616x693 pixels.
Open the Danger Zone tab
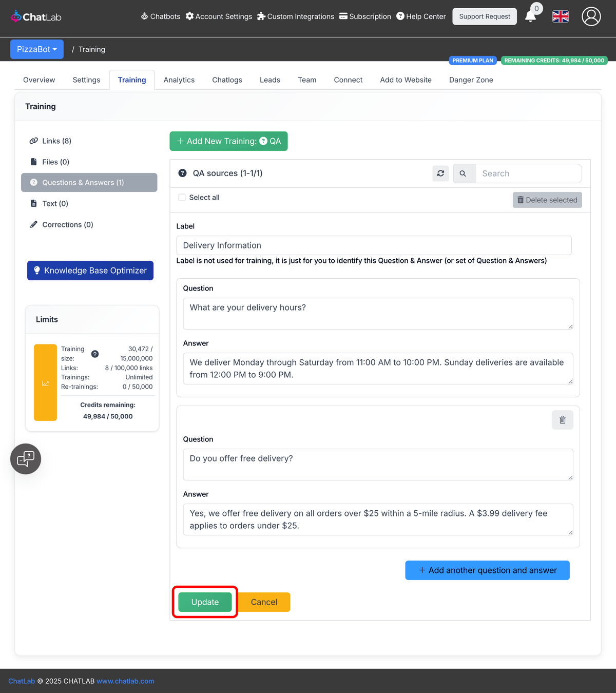471,80
